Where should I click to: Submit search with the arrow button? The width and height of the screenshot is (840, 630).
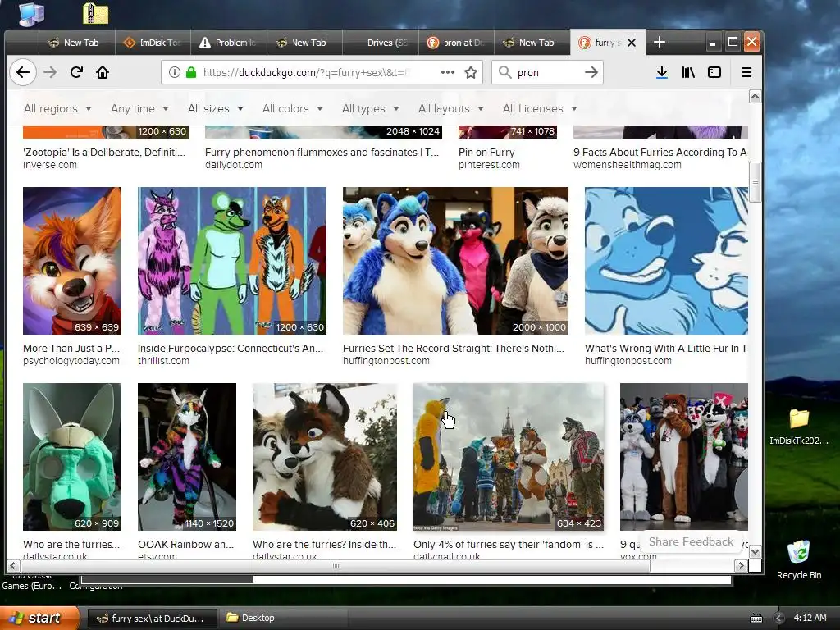[591, 72]
